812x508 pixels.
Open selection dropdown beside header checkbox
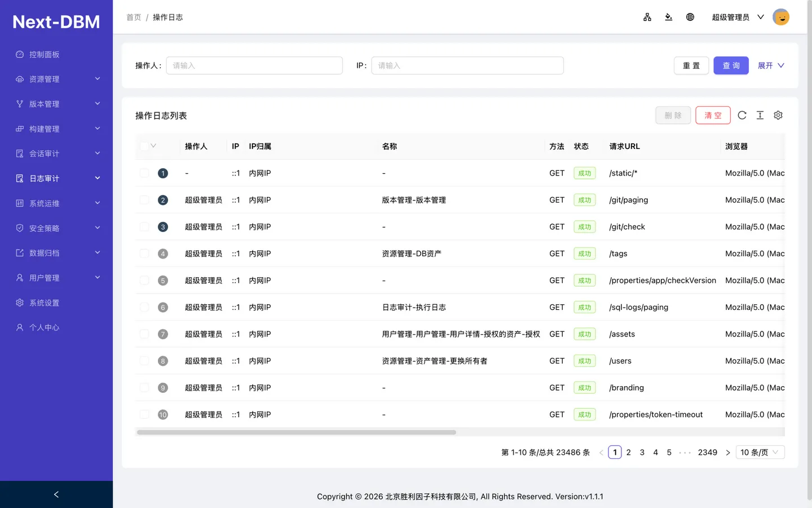click(153, 146)
